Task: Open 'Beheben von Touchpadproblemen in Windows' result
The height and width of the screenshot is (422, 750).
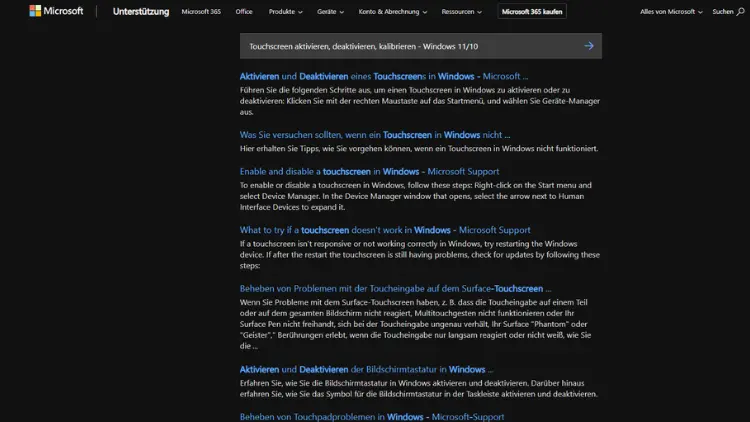Action: pos(372,417)
